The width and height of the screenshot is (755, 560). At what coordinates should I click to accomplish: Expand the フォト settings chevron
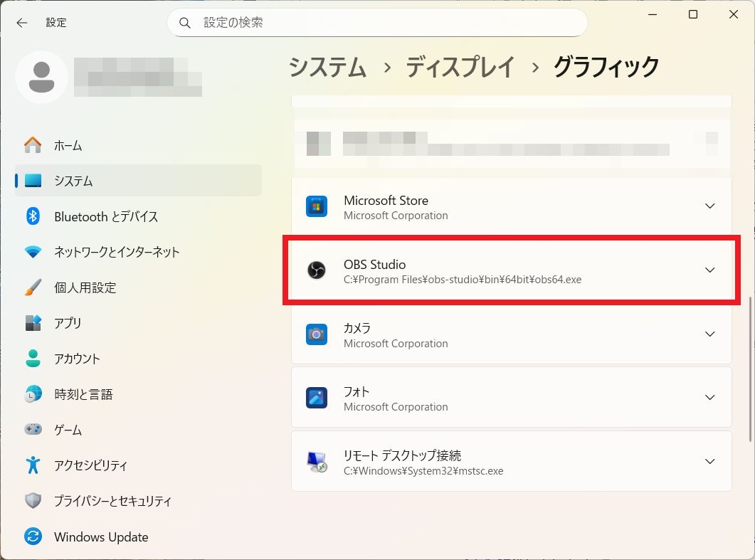(x=709, y=397)
